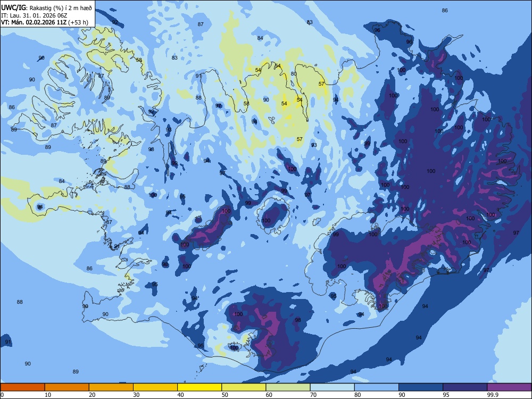Screen dimensions: 532x399
Task: Click the '30' label on the legend scale
Action: tap(136, 395)
